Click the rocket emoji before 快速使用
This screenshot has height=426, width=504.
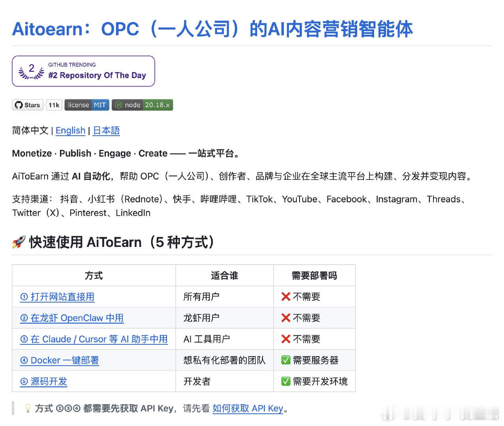click(19, 242)
